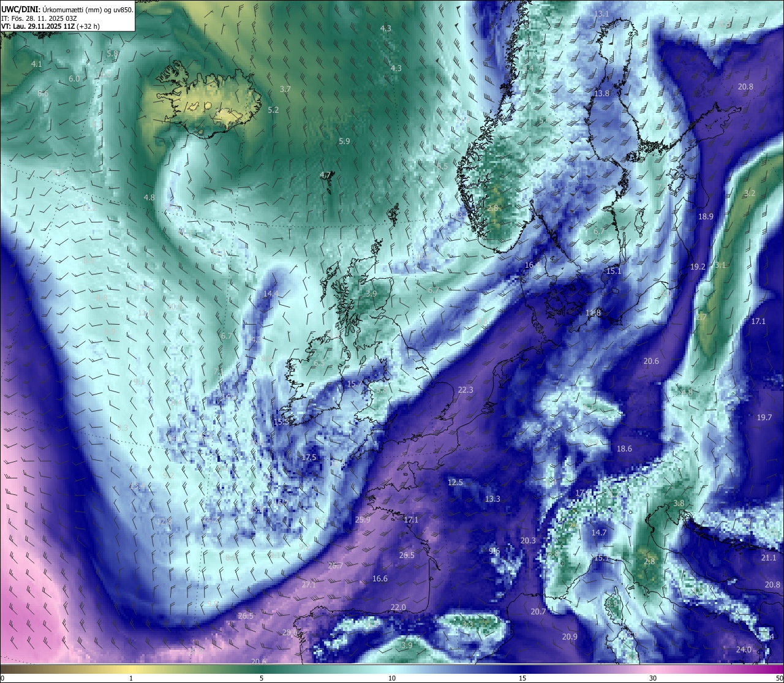Select the IT: Fös. 28. 11. 2025 03Z line
Screen dimensions: 784x683
pyautogui.click(x=38, y=18)
